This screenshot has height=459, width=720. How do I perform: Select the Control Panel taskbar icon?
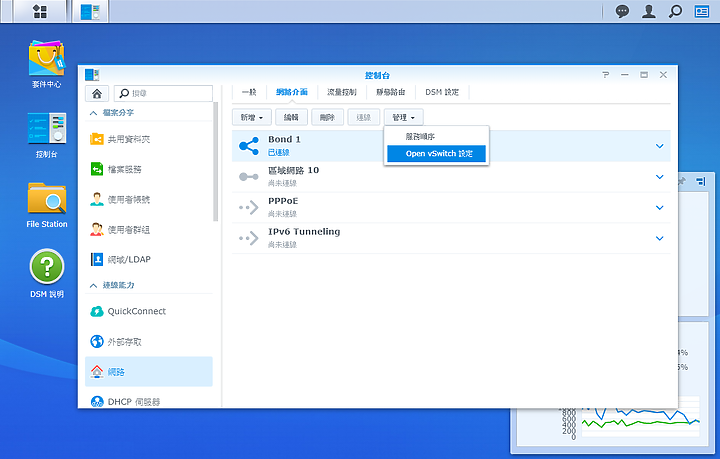point(90,11)
